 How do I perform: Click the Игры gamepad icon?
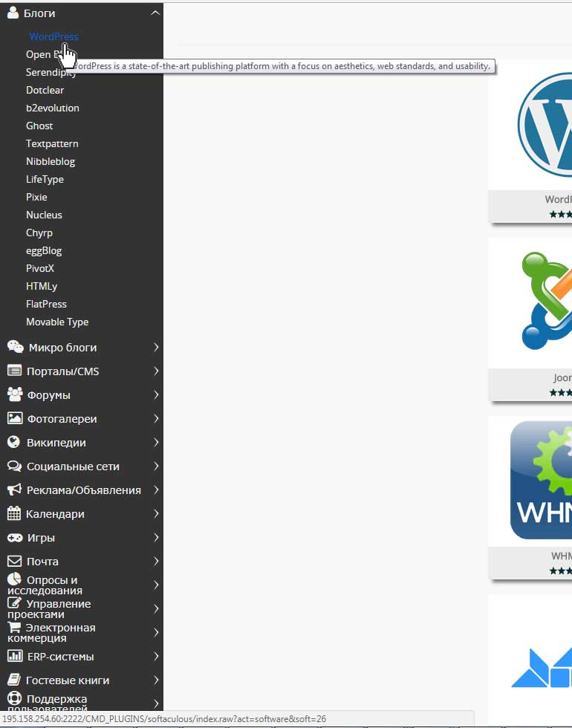tap(15, 538)
